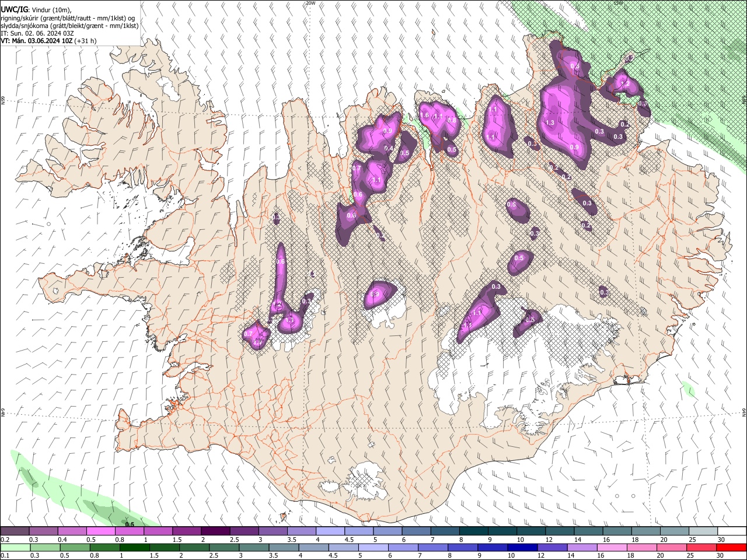Screen dimensions: 747x560
Task: Click the valid time 'VT: Mán. 03.06.2024 10Z (+31 h)'
Action: [x=48, y=41]
